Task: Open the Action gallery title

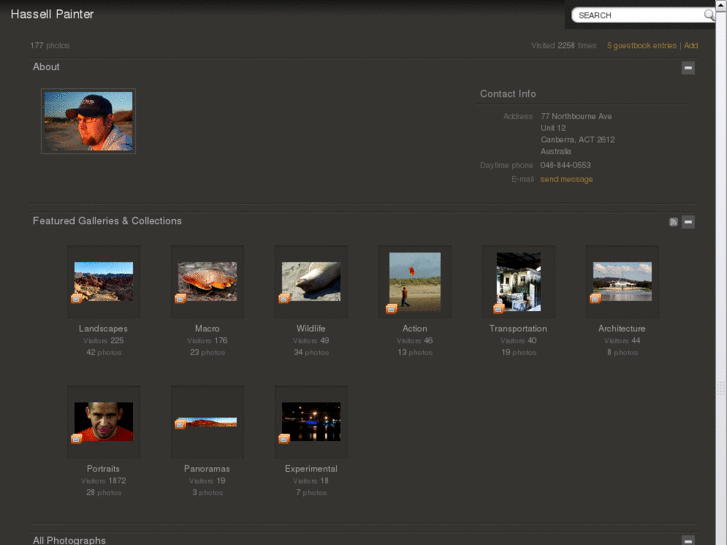Action: coord(415,328)
